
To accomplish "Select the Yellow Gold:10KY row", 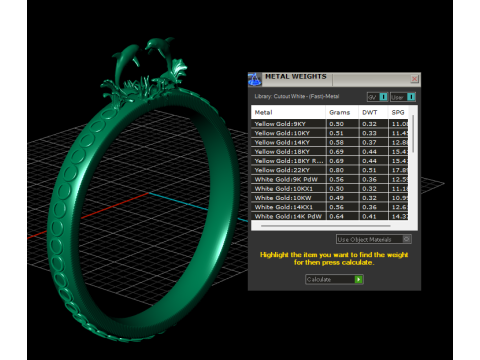I will pyautogui.click(x=329, y=133).
